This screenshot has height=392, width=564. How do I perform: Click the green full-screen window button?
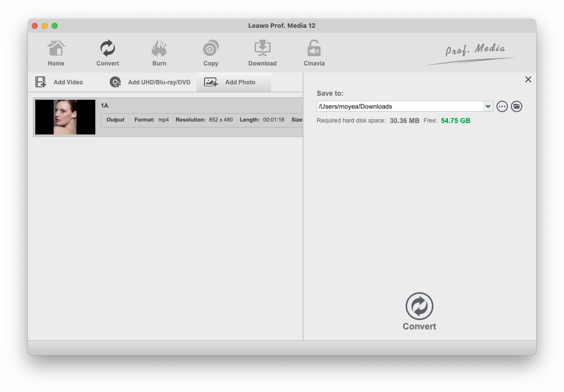click(55, 26)
